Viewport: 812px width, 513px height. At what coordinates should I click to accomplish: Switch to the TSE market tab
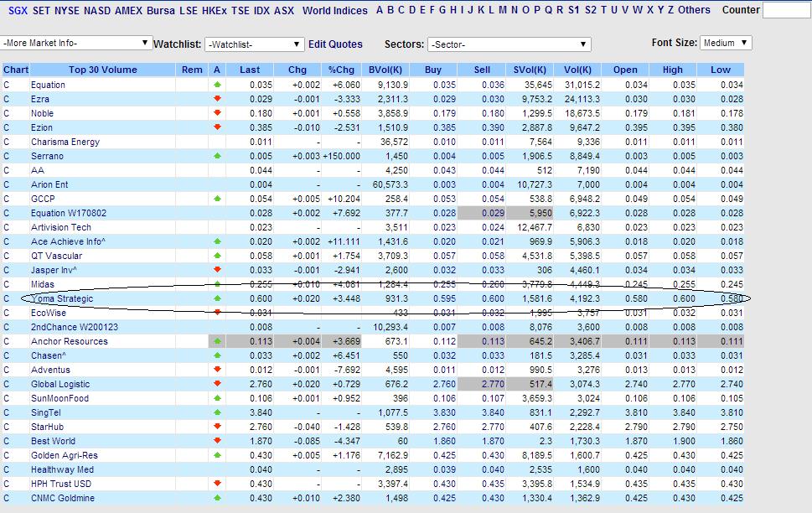click(x=240, y=10)
